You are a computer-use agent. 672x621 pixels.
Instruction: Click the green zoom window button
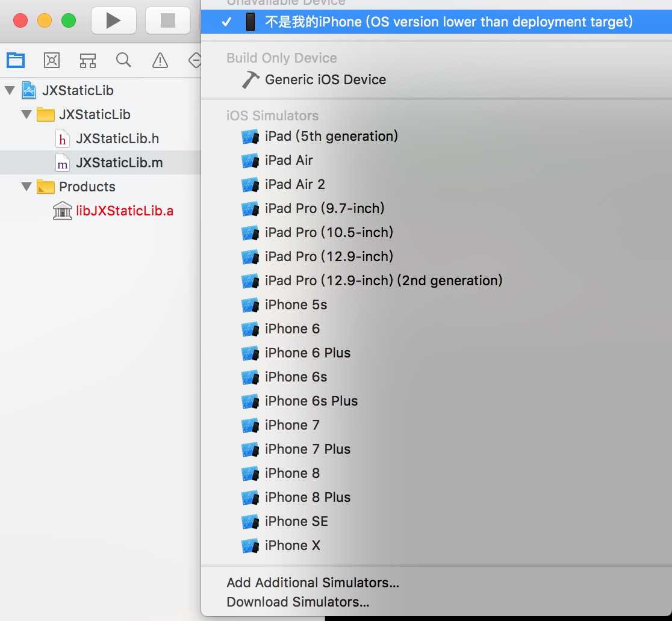tap(69, 20)
